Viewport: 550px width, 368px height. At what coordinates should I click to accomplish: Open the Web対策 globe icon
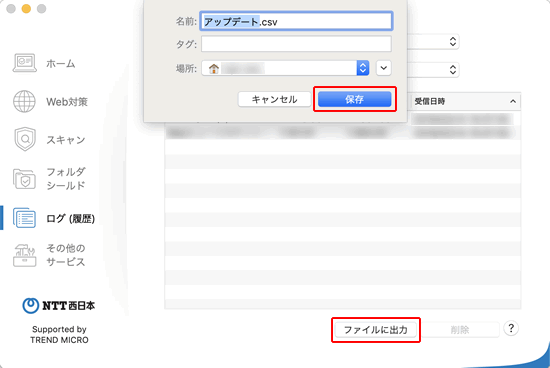click(x=24, y=101)
